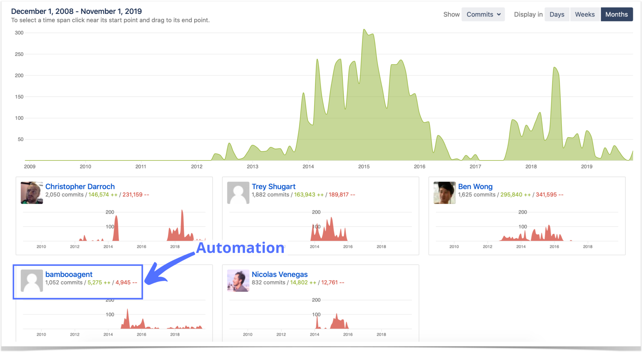Open Christopher Darroch's contributor page
This screenshot has width=644, height=353.
tap(80, 186)
